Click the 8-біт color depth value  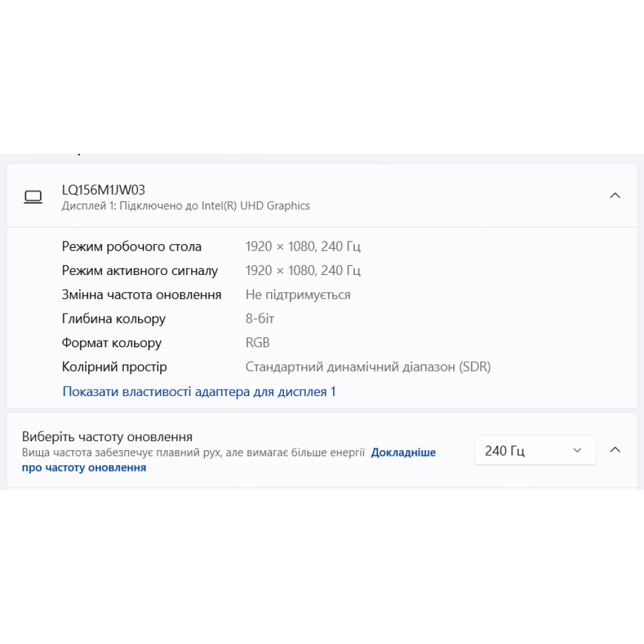pos(260,319)
